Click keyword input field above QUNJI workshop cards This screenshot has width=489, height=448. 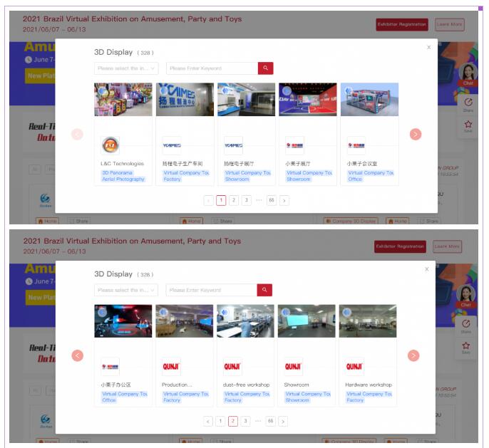pyautogui.click(x=211, y=290)
